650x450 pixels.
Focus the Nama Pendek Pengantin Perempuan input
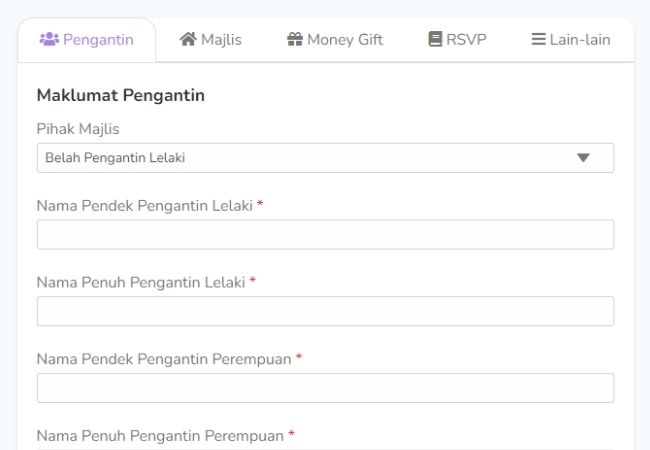325,388
